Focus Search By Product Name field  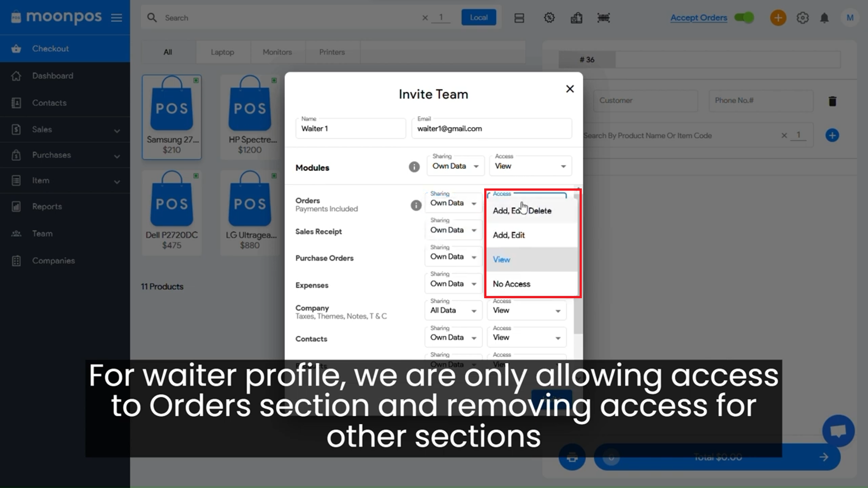[x=680, y=136]
